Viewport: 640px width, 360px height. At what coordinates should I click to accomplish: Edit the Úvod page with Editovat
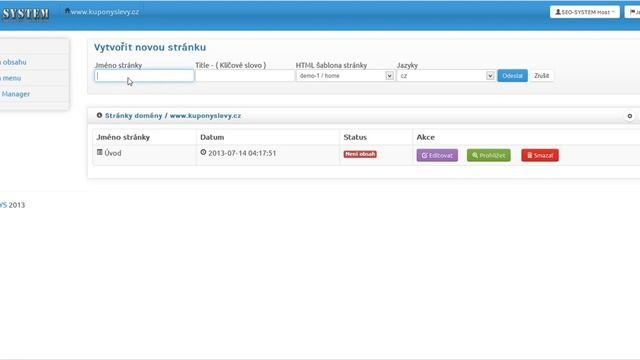click(x=437, y=155)
